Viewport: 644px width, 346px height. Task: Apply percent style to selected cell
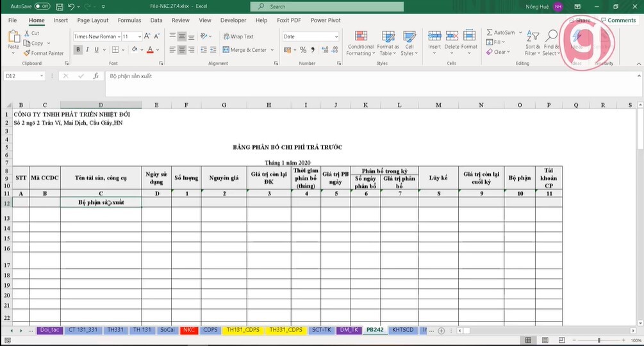pos(303,50)
